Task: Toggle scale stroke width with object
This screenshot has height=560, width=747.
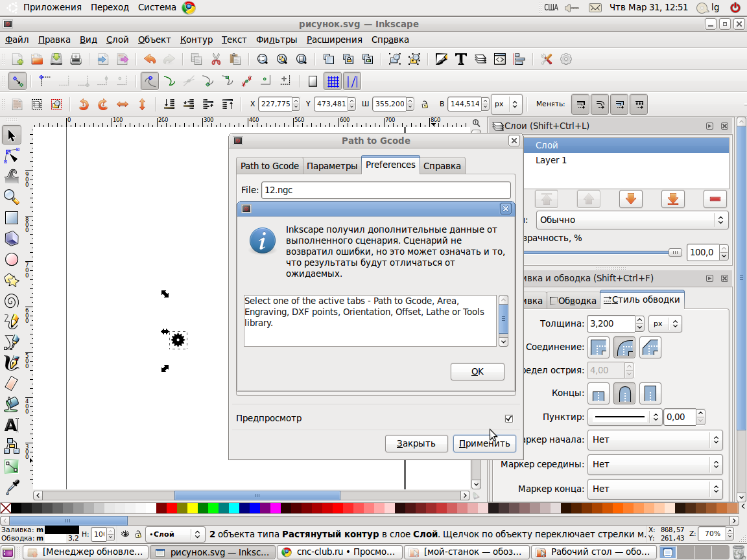Action: click(x=581, y=104)
